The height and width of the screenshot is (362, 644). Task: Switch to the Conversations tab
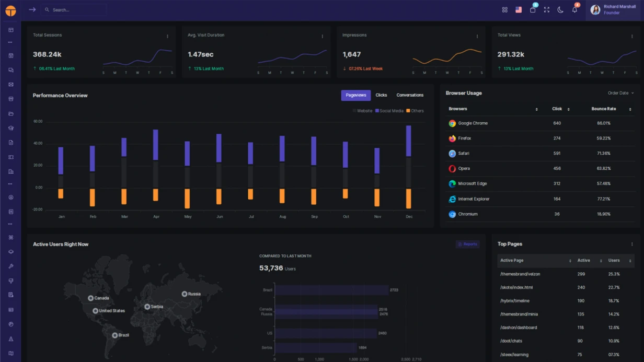click(410, 95)
